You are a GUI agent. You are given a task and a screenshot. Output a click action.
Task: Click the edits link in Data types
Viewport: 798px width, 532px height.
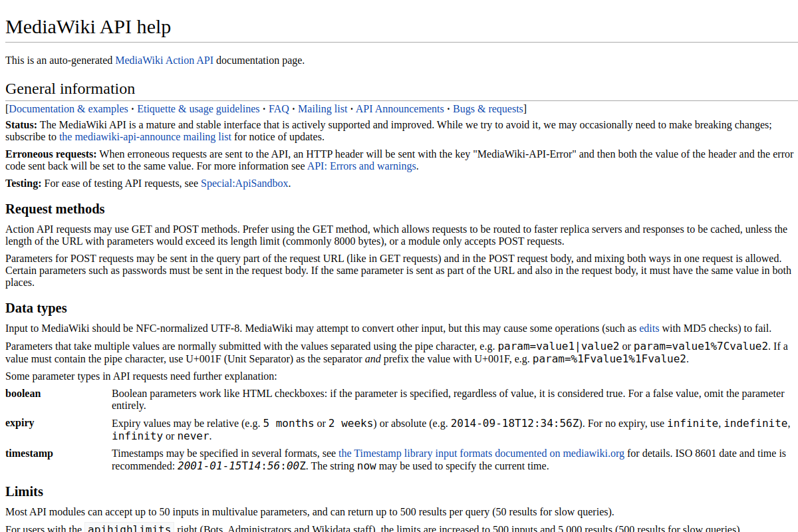coord(649,328)
